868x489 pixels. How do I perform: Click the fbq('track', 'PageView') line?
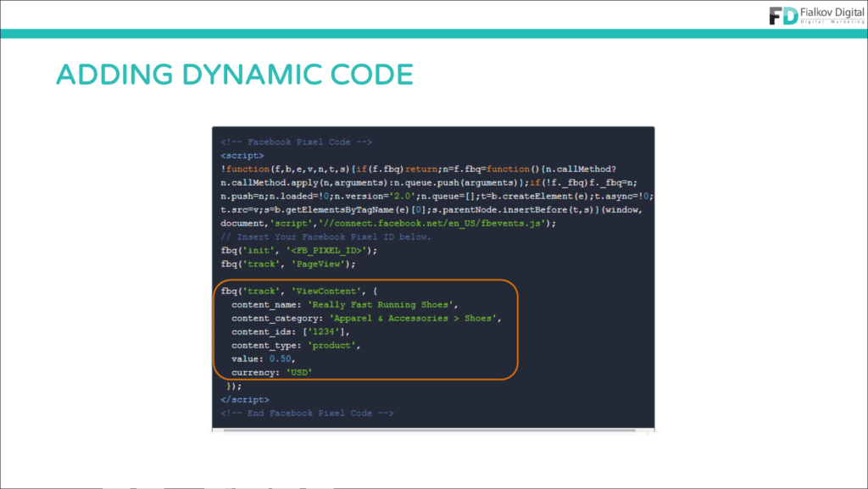pyautogui.click(x=288, y=264)
